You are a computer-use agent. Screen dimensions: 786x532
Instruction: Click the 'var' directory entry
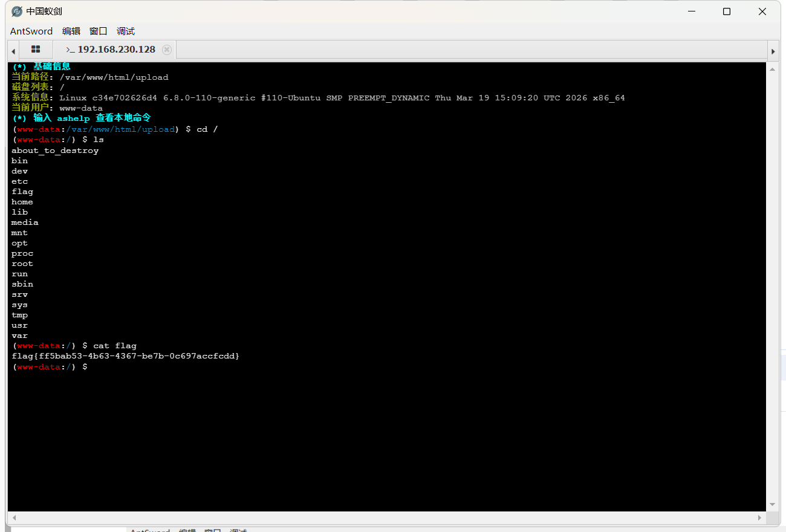click(x=19, y=336)
